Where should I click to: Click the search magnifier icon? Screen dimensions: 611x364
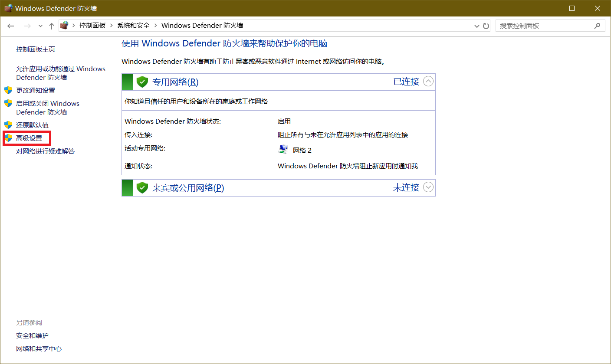(597, 26)
